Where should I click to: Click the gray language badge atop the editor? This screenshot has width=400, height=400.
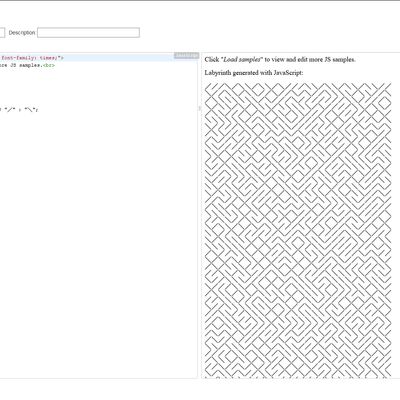pos(186,56)
